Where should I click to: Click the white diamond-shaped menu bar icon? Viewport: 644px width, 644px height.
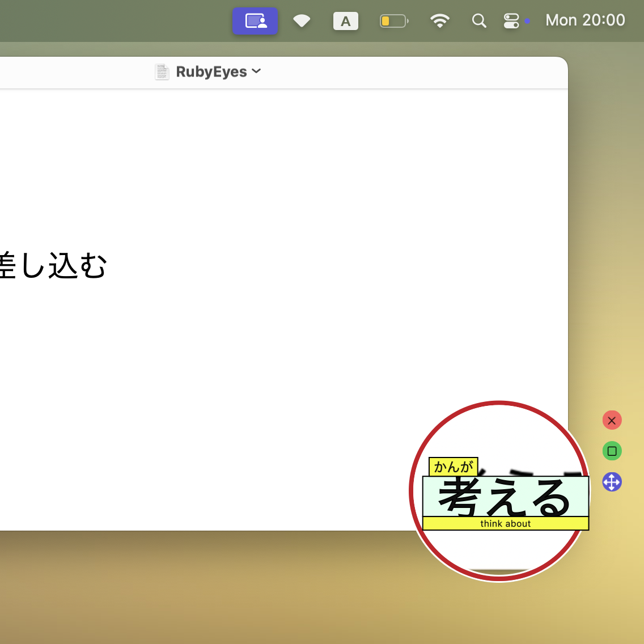(x=302, y=22)
